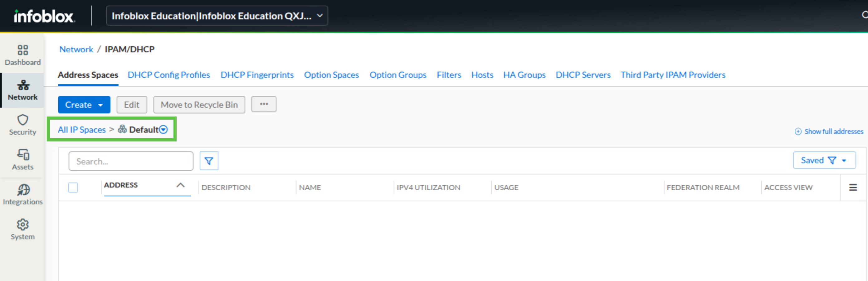
Task: Open Third Party IPAM Providers tab
Action: tap(673, 75)
